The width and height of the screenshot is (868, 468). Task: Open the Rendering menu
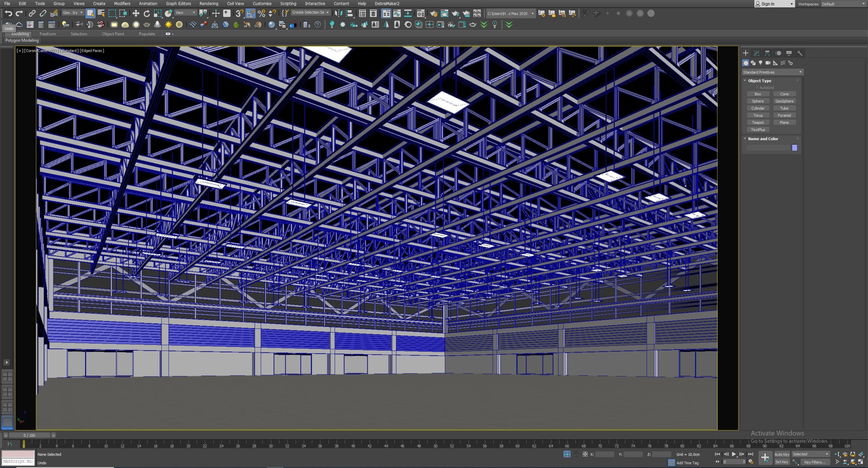(209, 4)
